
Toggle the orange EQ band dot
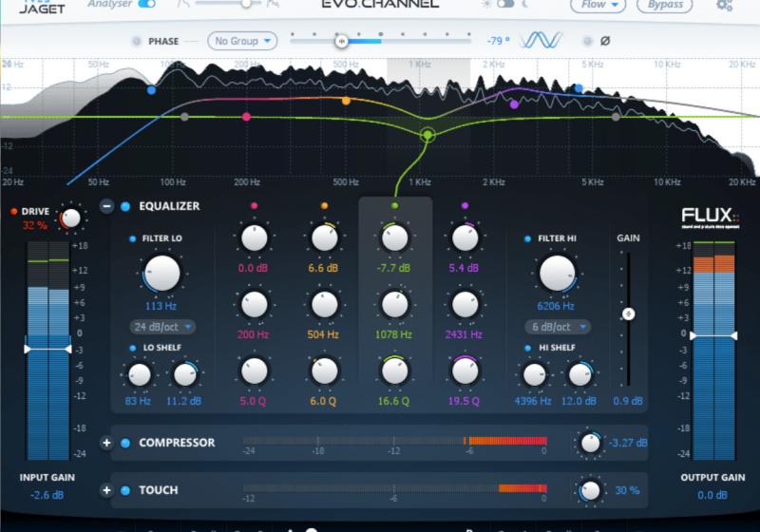324,205
